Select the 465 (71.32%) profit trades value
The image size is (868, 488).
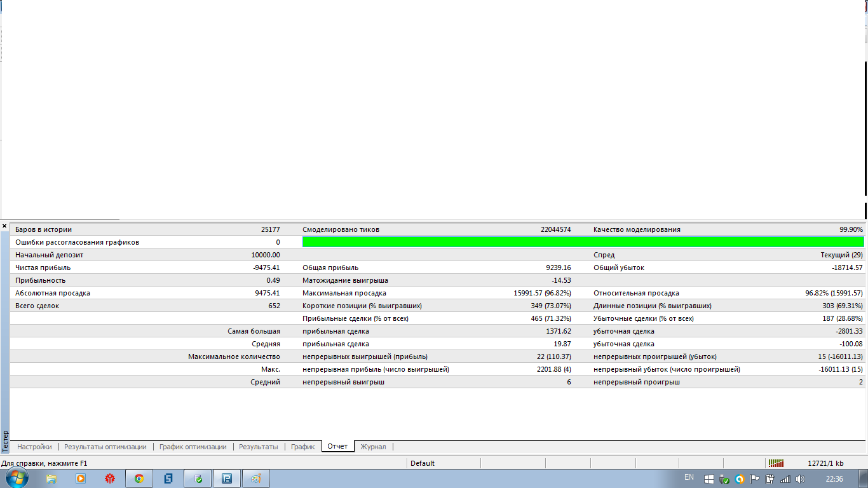pyautogui.click(x=551, y=318)
